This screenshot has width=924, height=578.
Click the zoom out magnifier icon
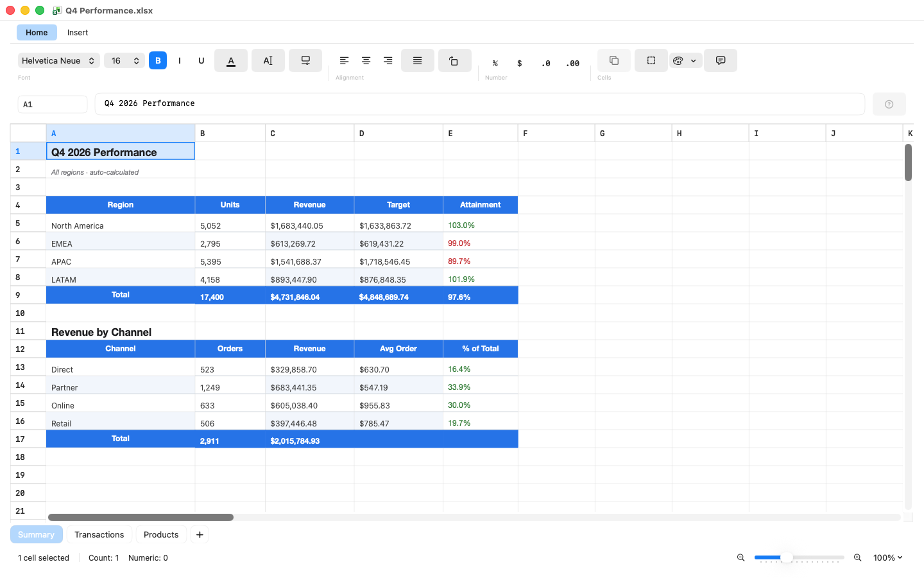pyautogui.click(x=741, y=557)
